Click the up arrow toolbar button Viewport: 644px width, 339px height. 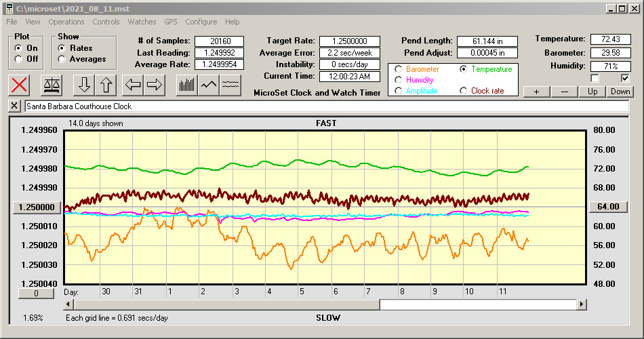[x=106, y=85]
